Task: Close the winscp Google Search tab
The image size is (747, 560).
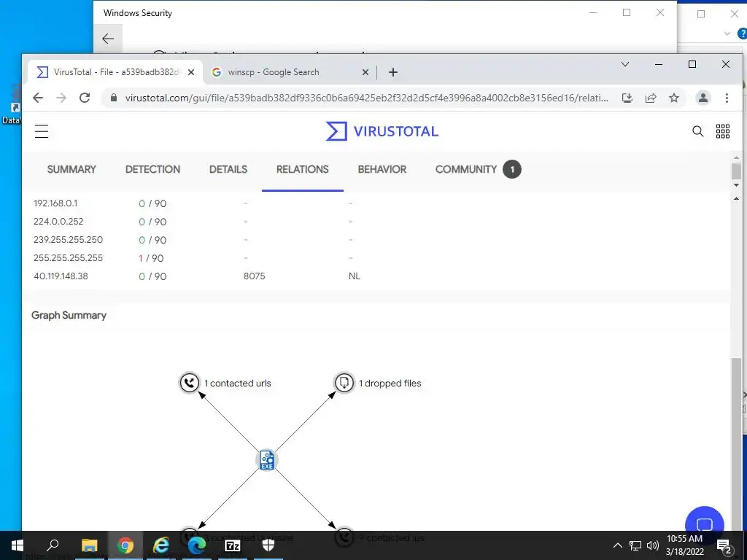Action: point(365,72)
